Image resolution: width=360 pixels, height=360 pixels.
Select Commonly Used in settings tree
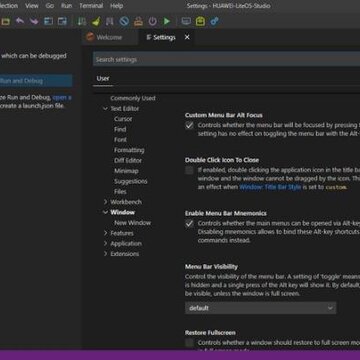point(133,98)
